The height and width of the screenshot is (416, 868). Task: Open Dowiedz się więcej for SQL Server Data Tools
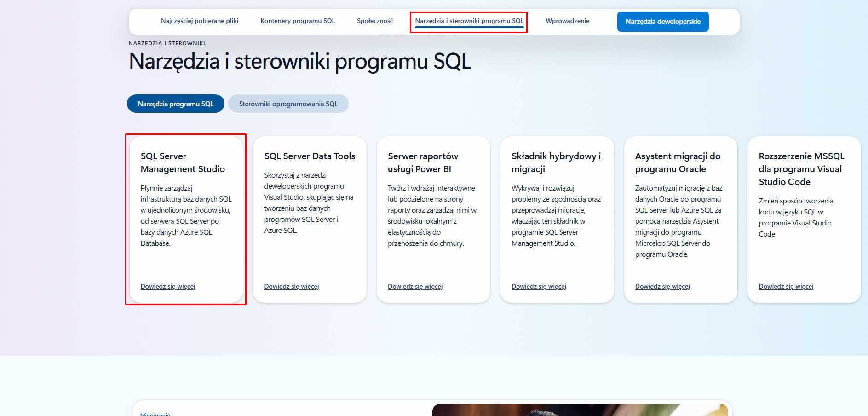click(292, 286)
